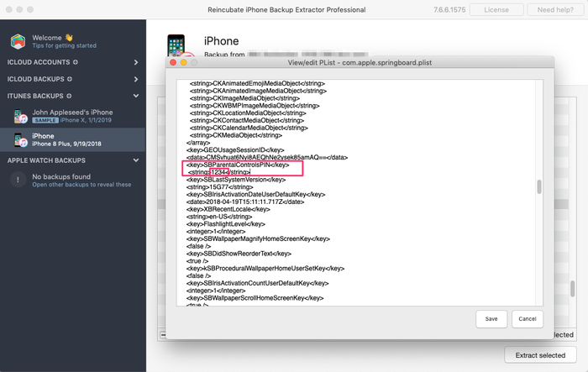The image size is (588, 372).
Task: Click the XBRecentLocale key line
Action: [228, 209]
